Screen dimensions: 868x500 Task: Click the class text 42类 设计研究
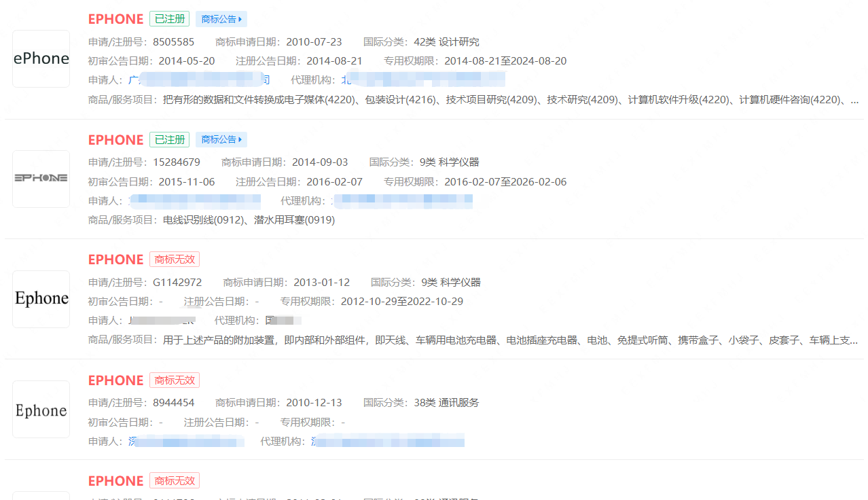coord(446,42)
